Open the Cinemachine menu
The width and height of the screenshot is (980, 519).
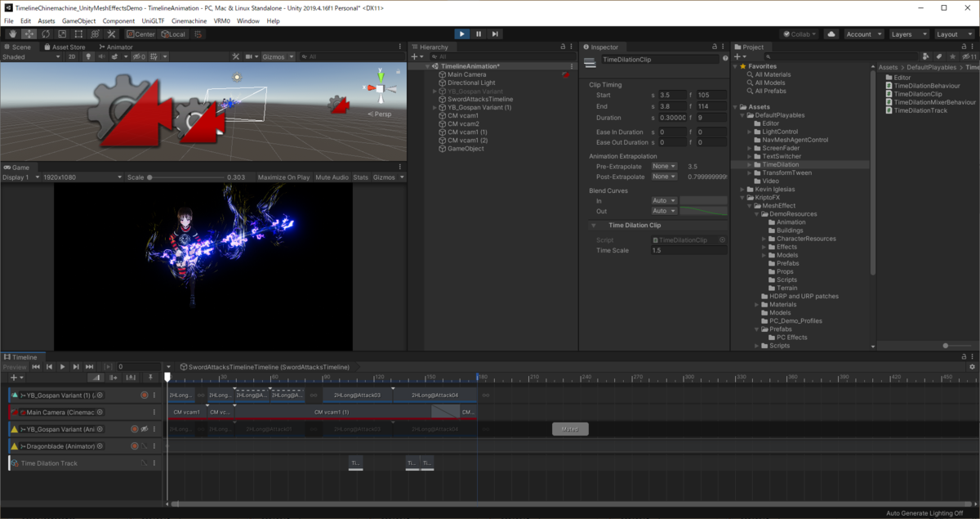click(x=188, y=20)
